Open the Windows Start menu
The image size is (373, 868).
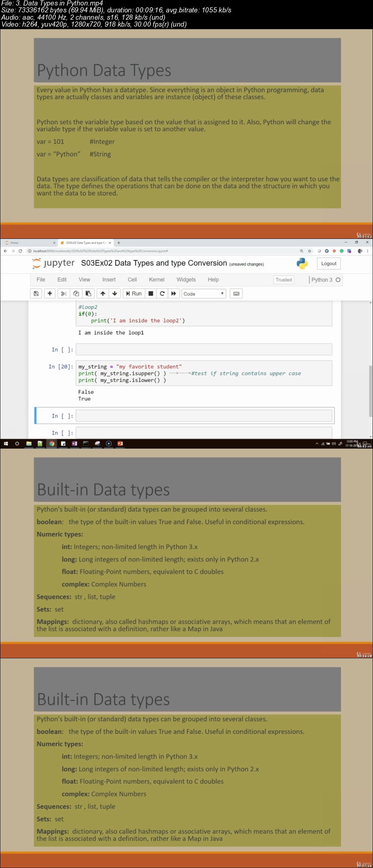(x=5, y=443)
